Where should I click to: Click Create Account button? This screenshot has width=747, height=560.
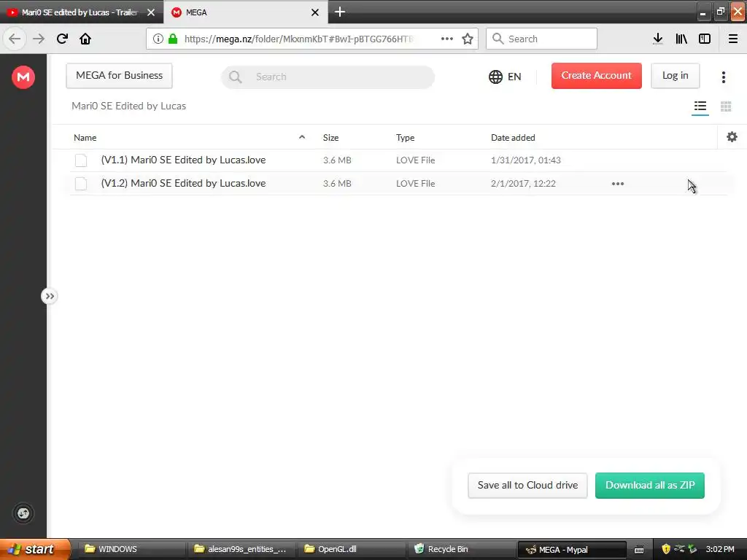597,76
